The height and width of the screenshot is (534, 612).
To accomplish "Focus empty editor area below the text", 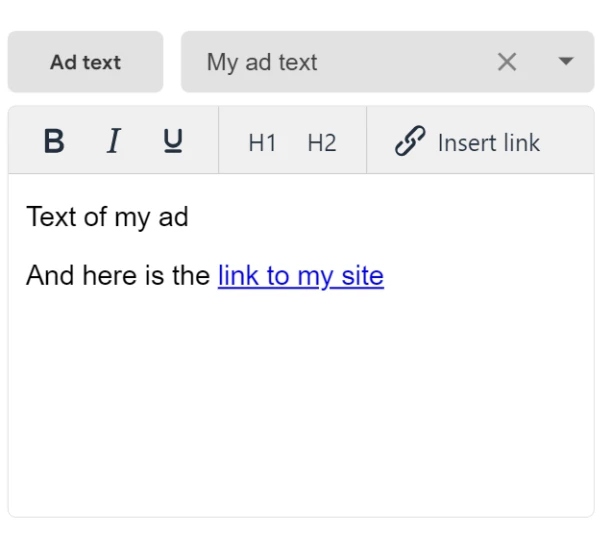I will (300, 410).
